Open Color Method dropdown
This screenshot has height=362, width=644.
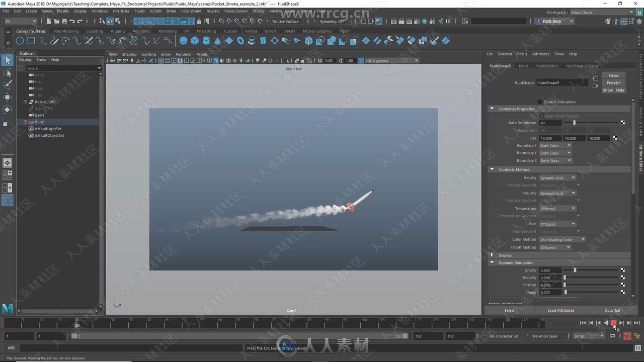[x=562, y=239]
